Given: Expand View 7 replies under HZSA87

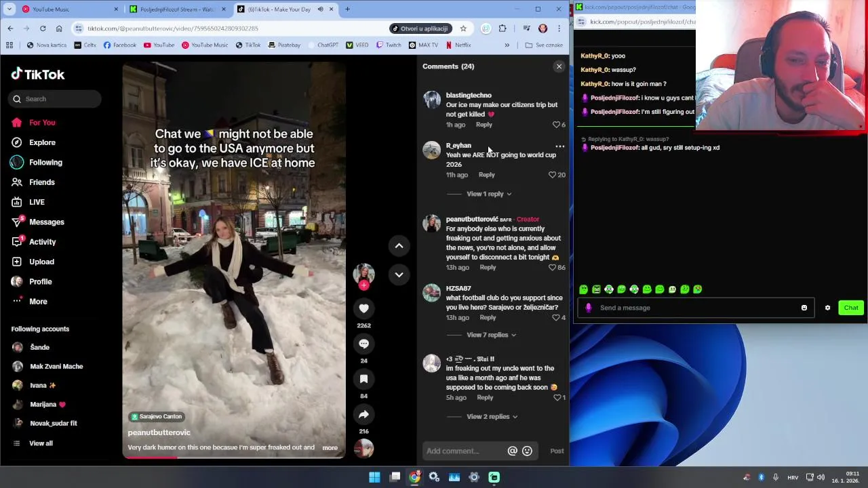Looking at the screenshot, I should pos(491,335).
